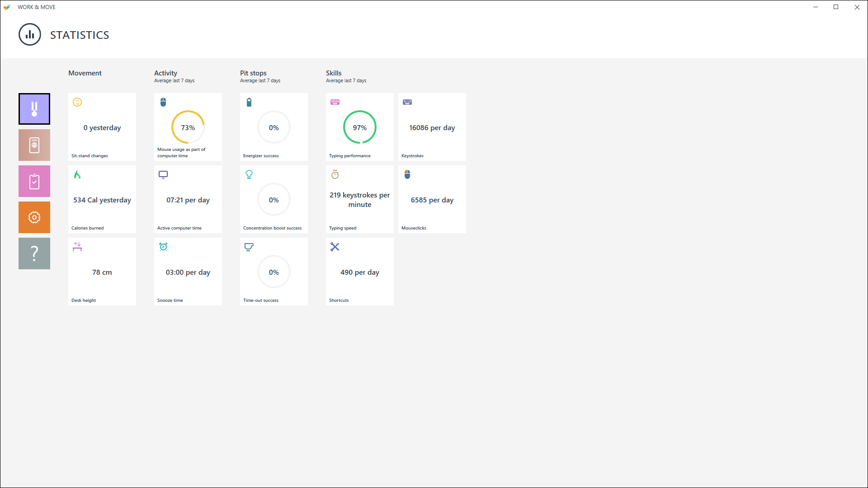
Task: Open the settings gear icon
Action: (34, 217)
